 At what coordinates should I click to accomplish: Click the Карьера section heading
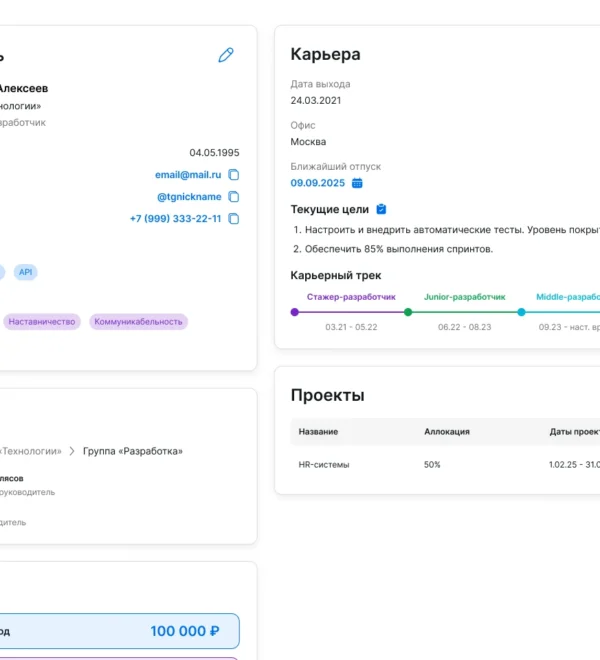click(325, 54)
